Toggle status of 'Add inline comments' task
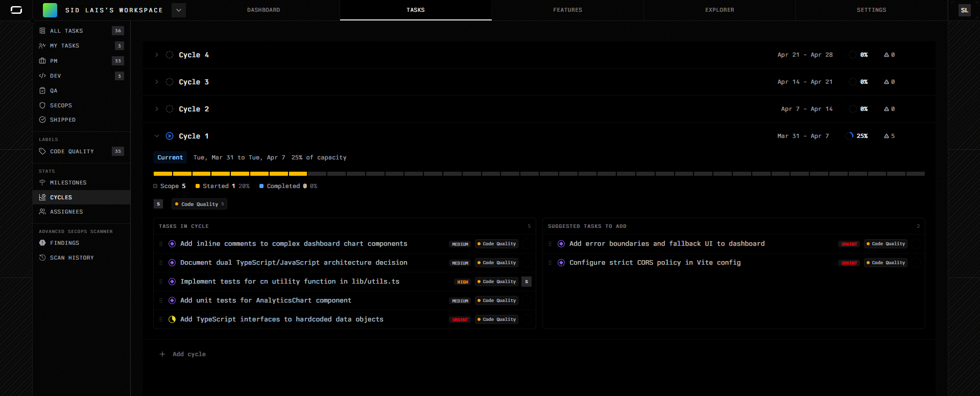This screenshot has width=980, height=396. 172,244
